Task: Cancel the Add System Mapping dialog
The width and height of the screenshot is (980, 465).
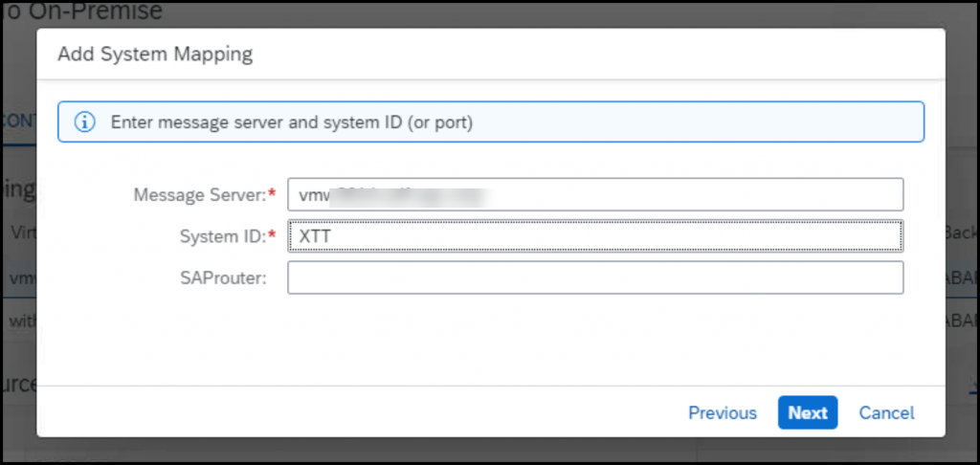Action: (x=886, y=413)
